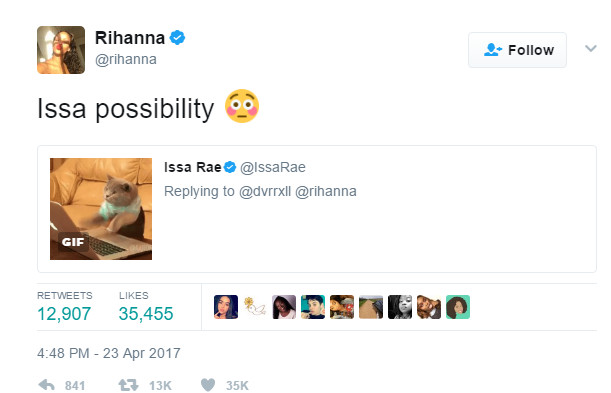Play the cat typing GIF

coord(101,209)
